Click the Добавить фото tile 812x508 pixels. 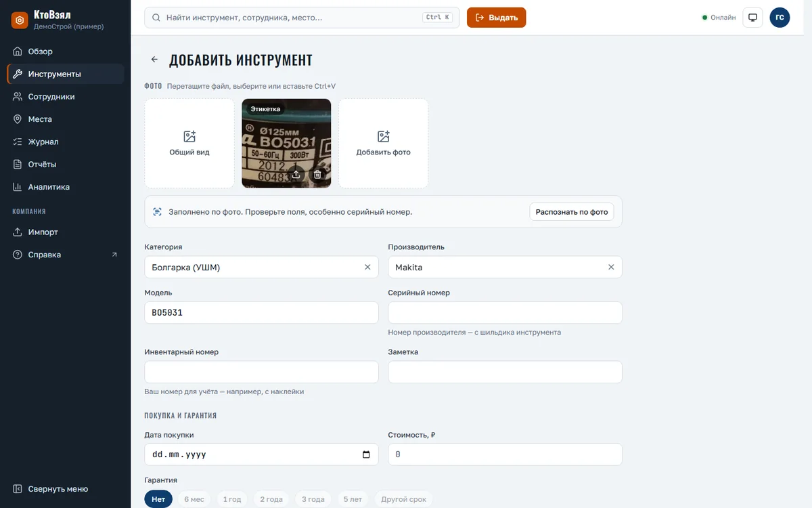click(383, 144)
